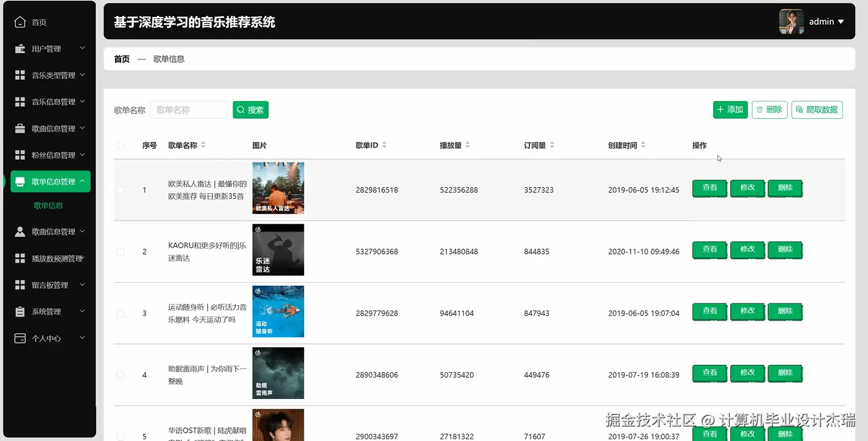Open the 欧美私人雷达 cover image

click(278, 188)
